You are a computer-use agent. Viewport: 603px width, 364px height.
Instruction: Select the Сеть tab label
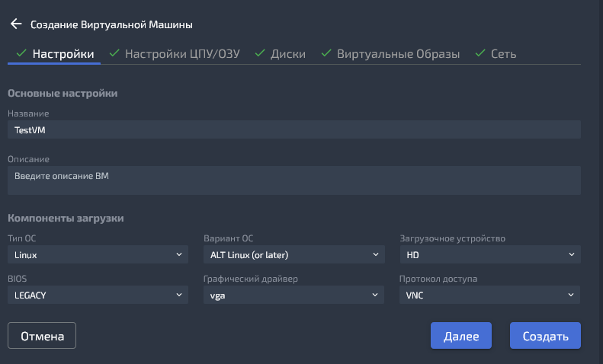(503, 54)
